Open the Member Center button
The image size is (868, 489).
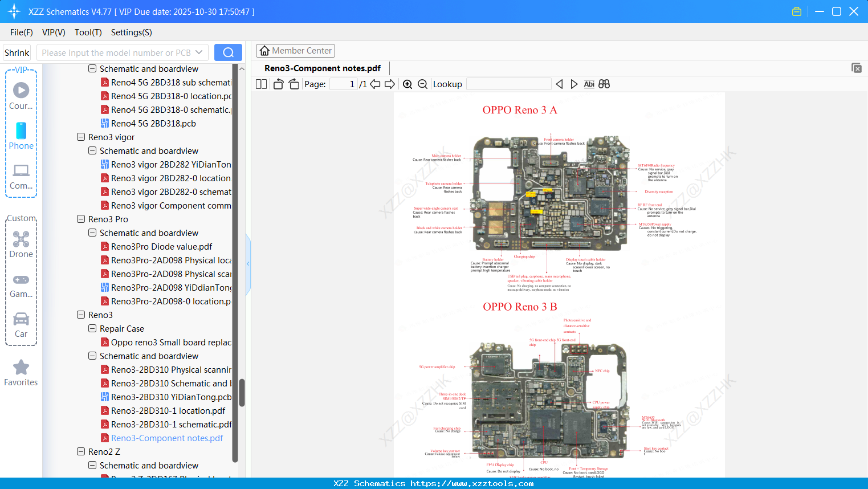(x=295, y=51)
